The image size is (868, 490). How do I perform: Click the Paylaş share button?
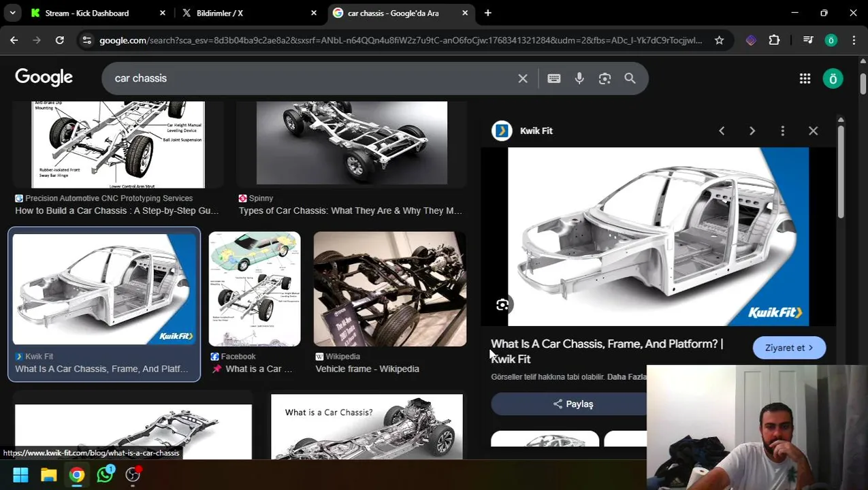click(573, 404)
